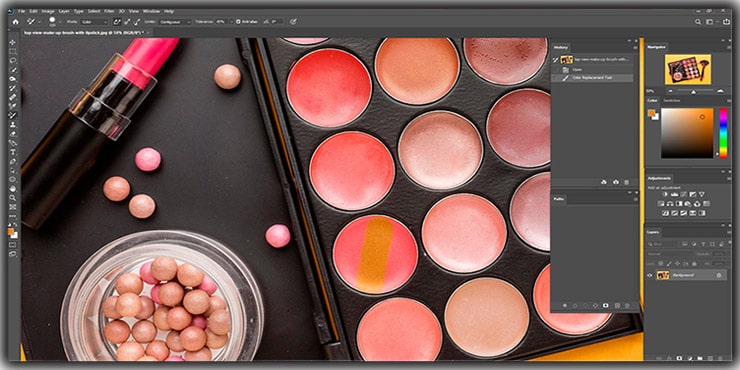This screenshot has height=370, width=740.
Task: Open the Window menu
Action: point(151,11)
